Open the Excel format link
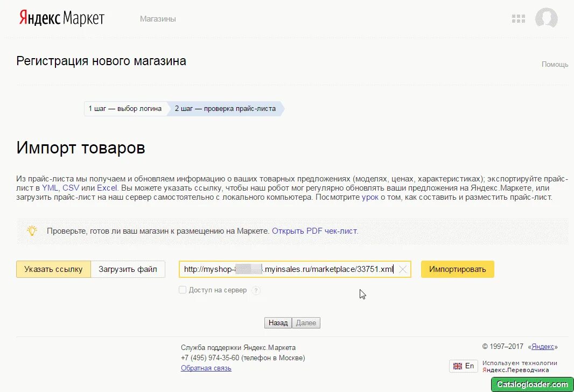This screenshot has width=574, height=392. [x=107, y=188]
